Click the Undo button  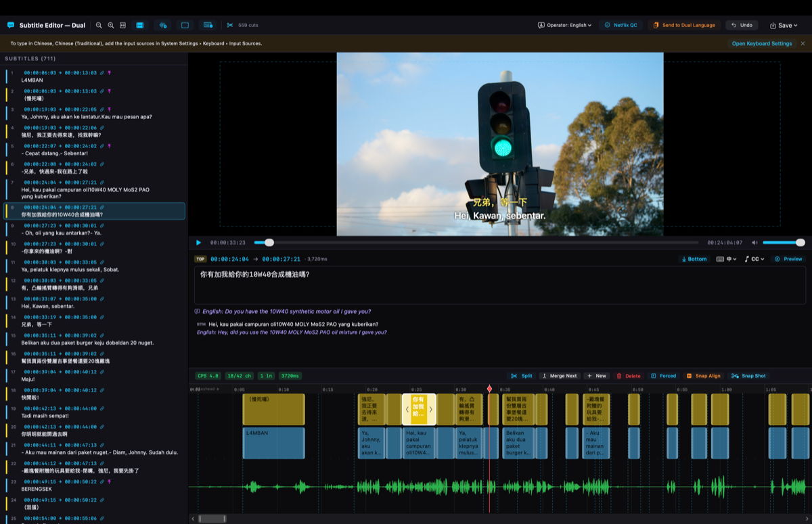tap(742, 25)
